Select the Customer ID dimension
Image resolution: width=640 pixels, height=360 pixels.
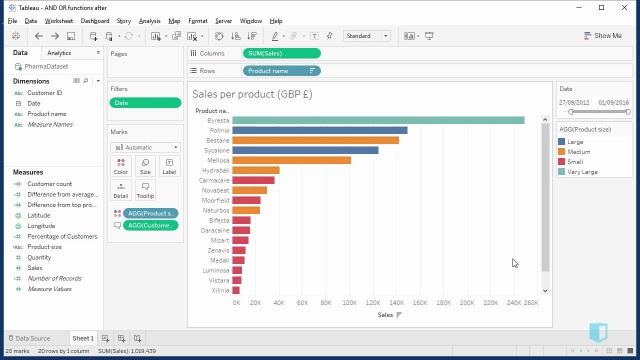point(44,93)
